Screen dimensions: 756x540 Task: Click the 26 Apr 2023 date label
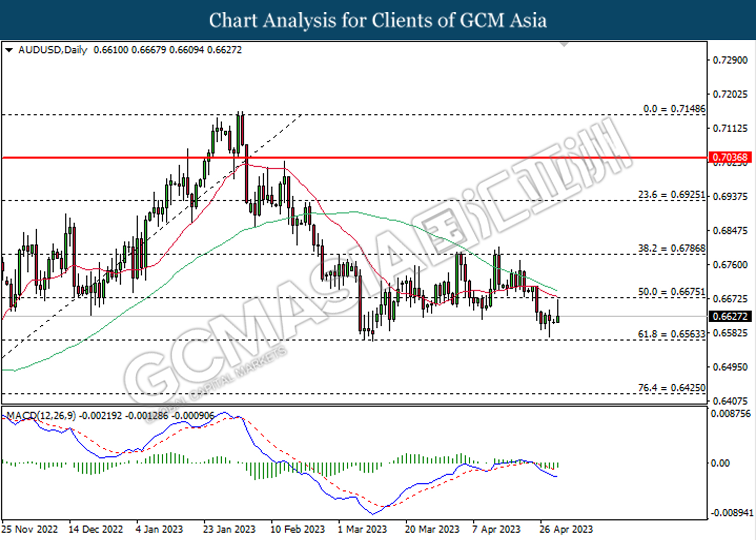click(566, 529)
